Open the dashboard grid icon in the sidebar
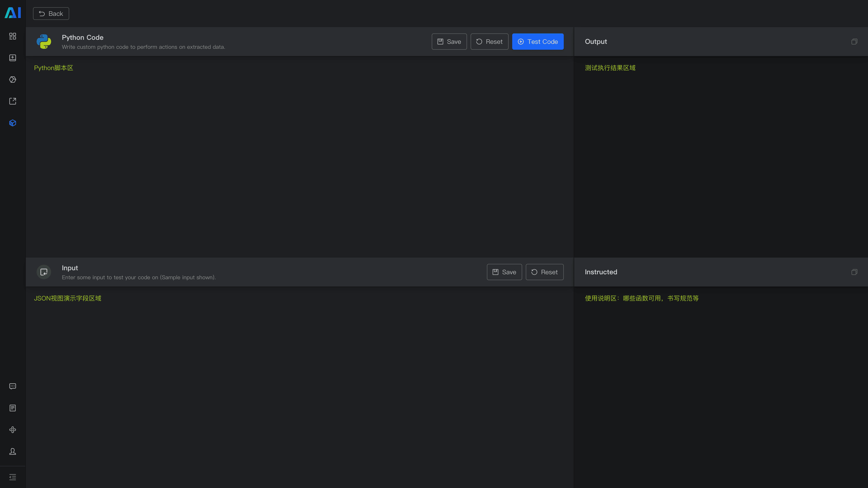Image resolution: width=868 pixels, height=488 pixels. [x=13, y=36]
